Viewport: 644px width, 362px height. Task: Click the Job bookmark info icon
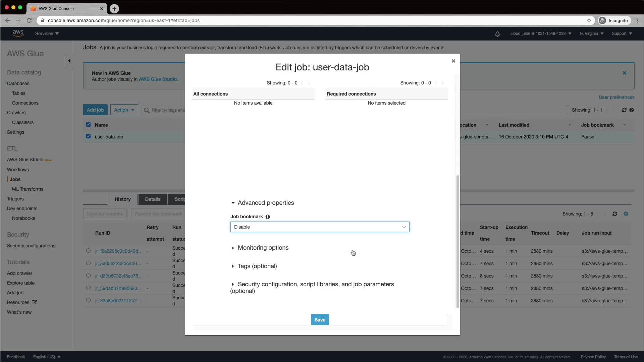point(268,217)
